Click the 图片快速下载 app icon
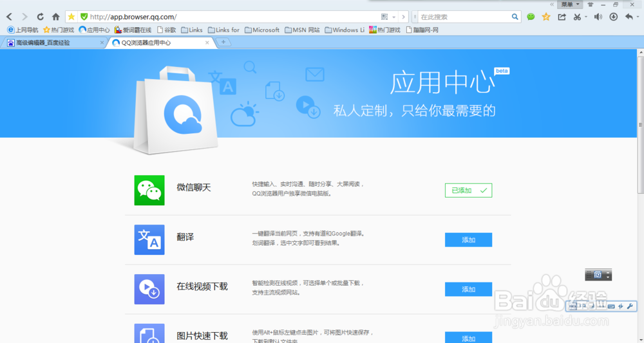The image size is (644, 343). click(149, 333)
